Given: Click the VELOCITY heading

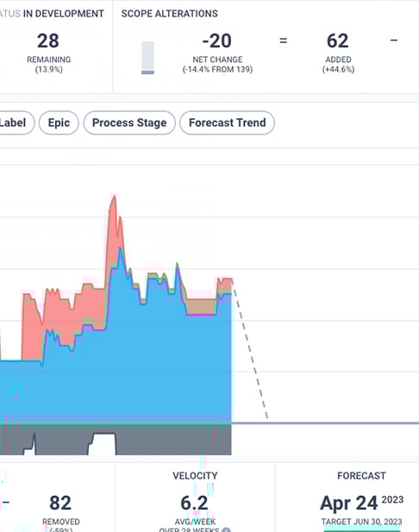Looking at the screenshot, I should [x=195, y=476].
